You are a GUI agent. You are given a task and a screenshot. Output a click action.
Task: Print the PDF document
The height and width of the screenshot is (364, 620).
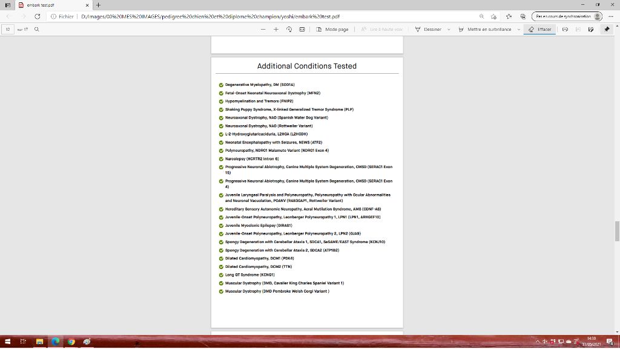pos(565,29)
